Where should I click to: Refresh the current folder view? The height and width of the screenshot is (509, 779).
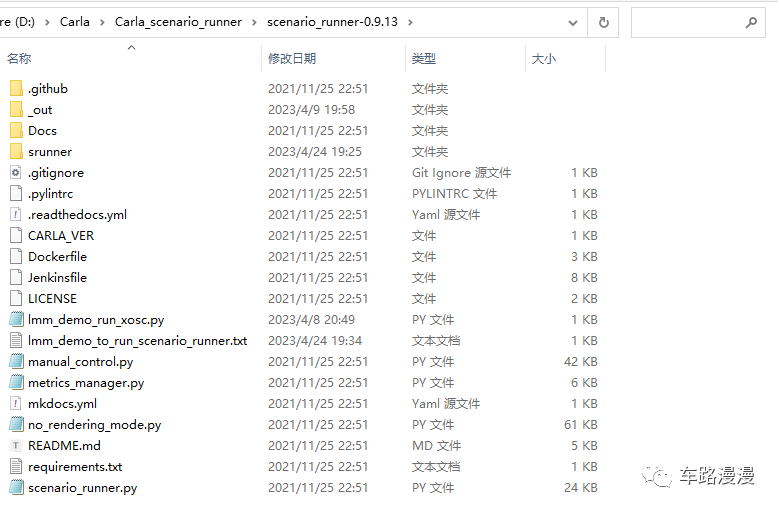tap(603, 22)
